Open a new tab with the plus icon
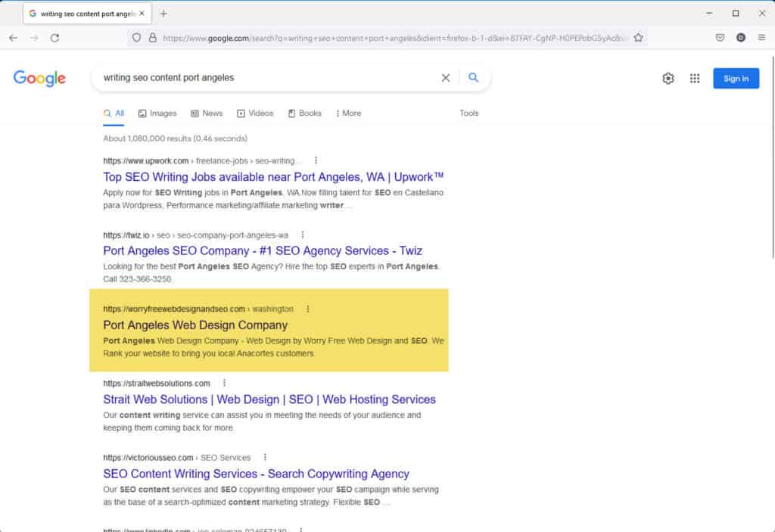The height and width of the screenshot is (532, 775). click(x=163, y=14)
